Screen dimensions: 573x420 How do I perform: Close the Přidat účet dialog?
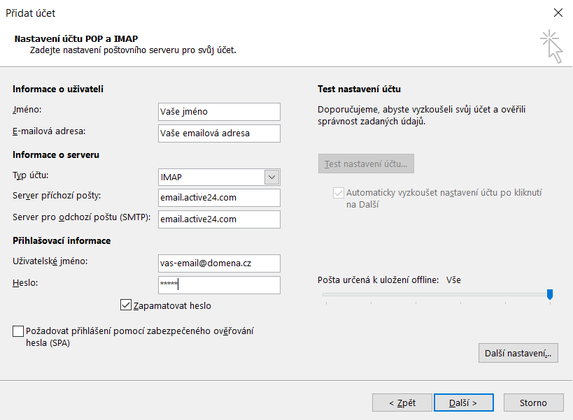558,13
